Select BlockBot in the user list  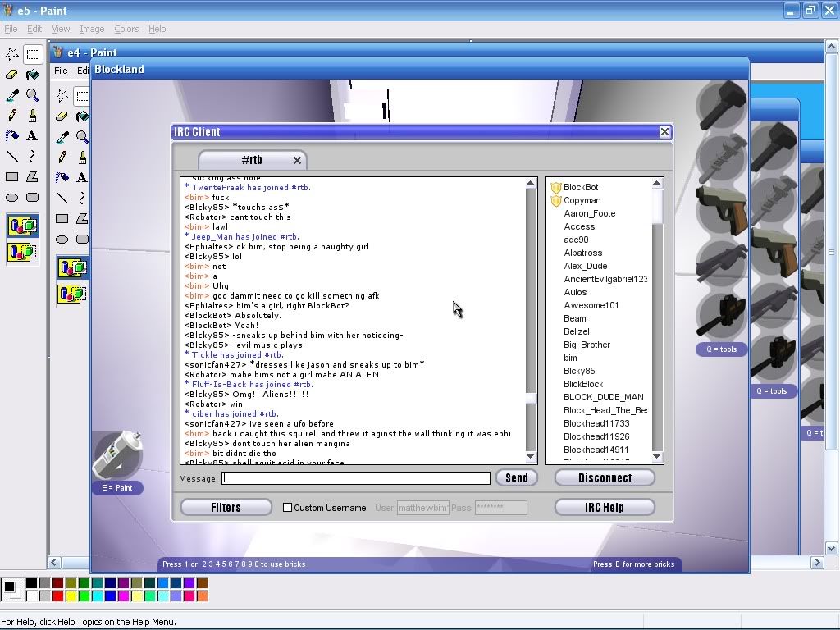click(581, 188)
